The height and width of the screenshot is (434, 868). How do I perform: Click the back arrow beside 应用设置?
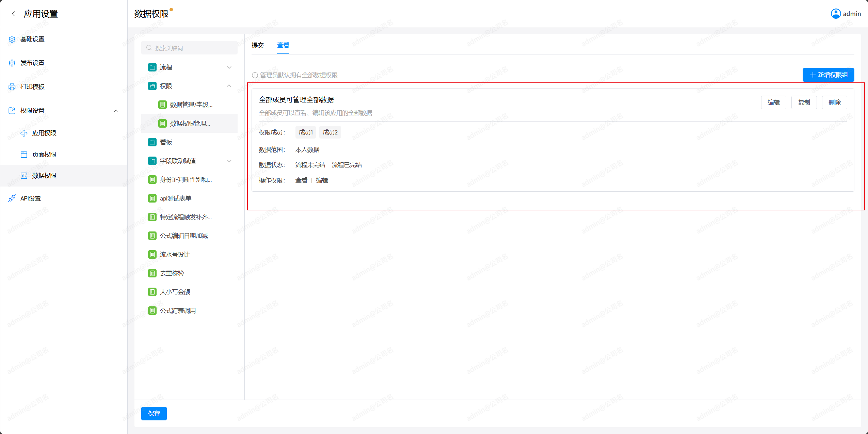pos(13,14)
